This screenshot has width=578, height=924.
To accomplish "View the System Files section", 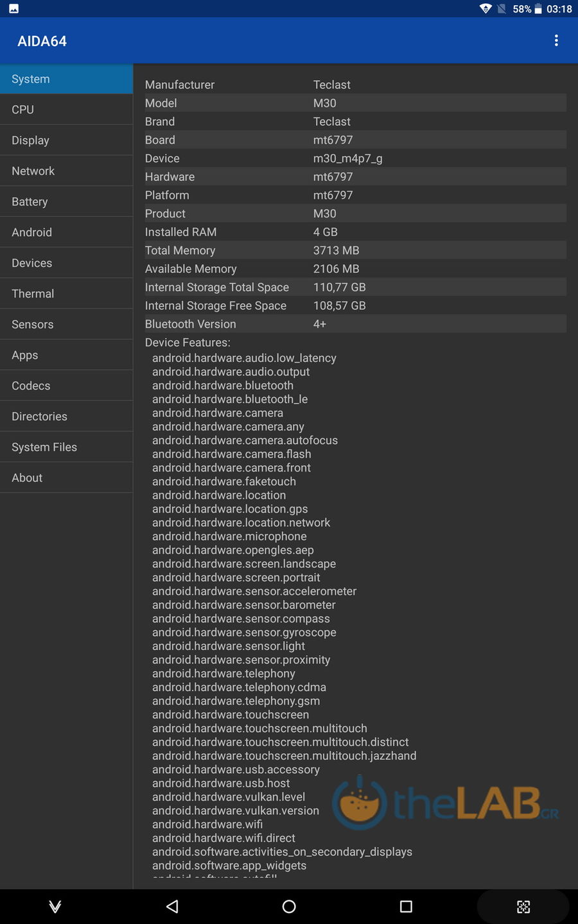I will point(66,447).
